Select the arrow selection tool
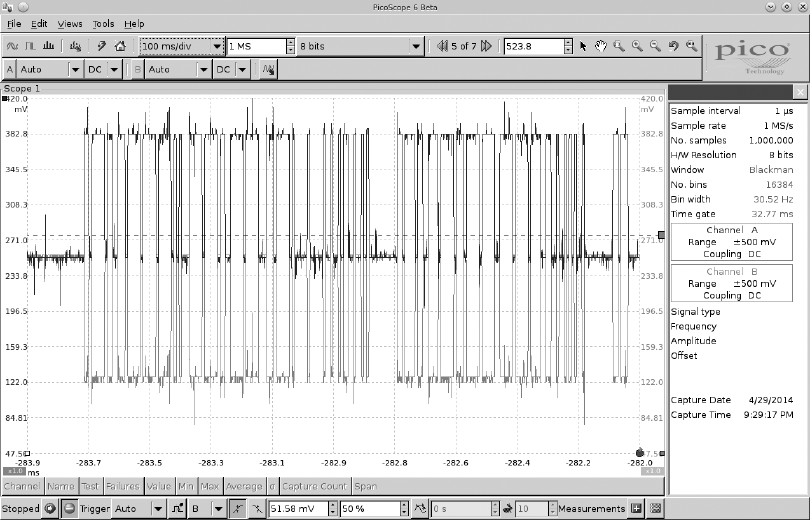 coord(583,46)
